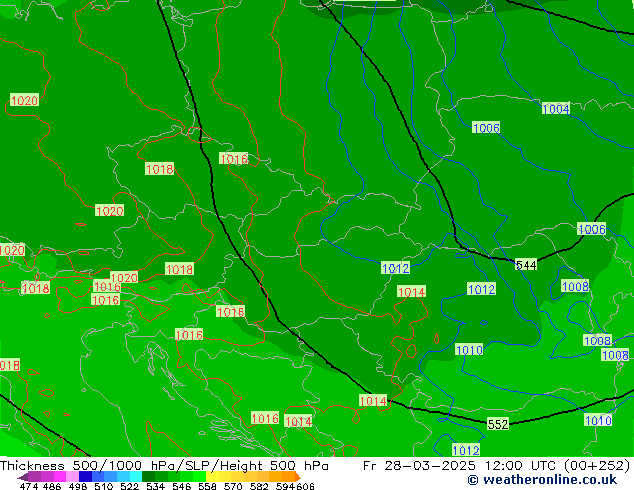Click legend value 510

click(x=104, y=486)
